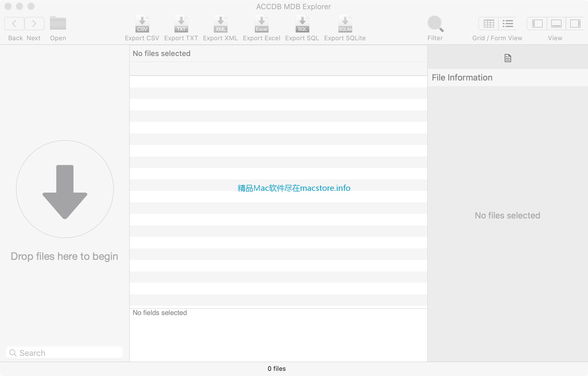The image size is (588, 376).
Task: Toggle the right info panel
Action: tap(575, 23)
